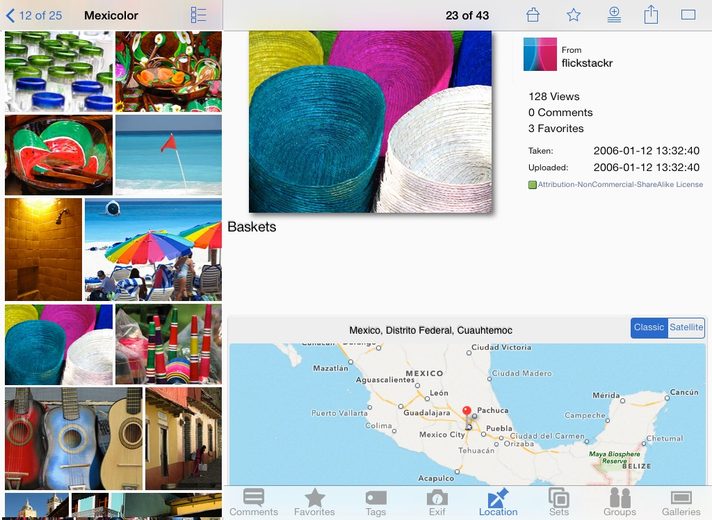
Task: Open the Tags tab
Action: click(x=376, y=503)
